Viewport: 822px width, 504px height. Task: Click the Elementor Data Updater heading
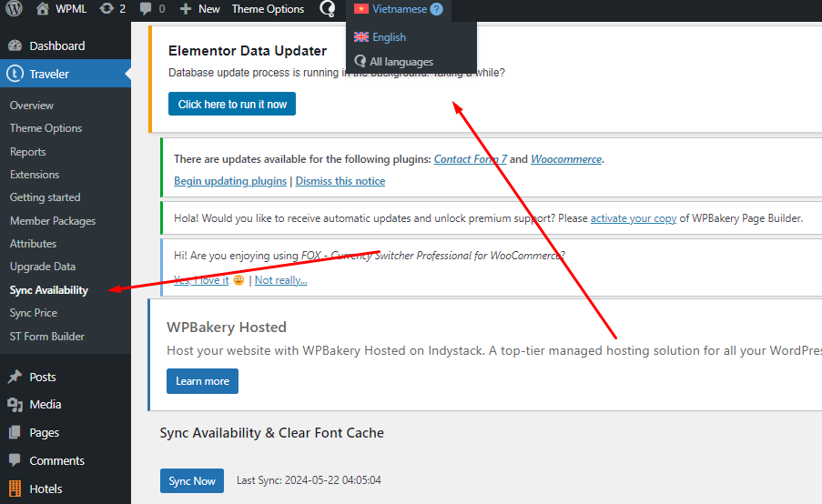click(x=248, y=51)
